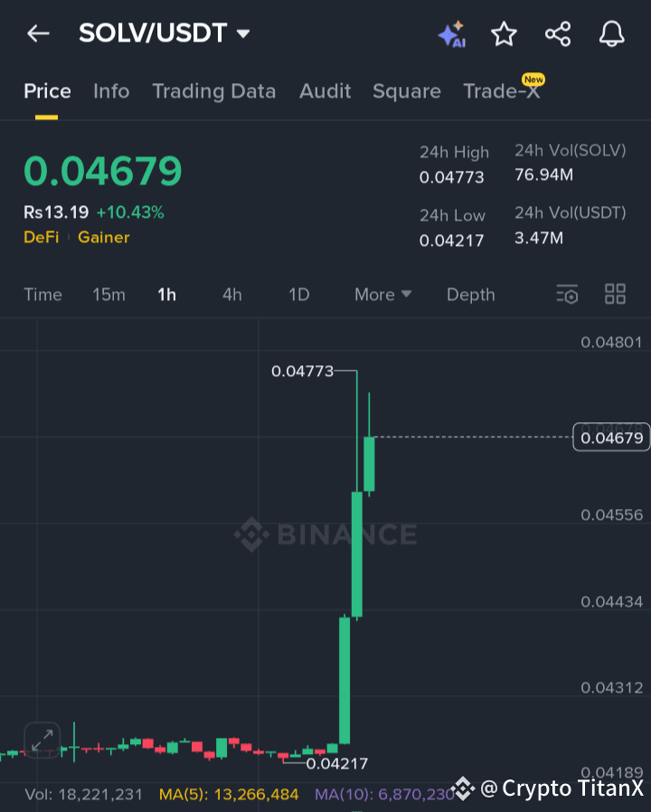Tap the 24h Vol(SOLV) value 76.94M
The image size is (651, 812).
pyautogui.click(x=543, y=175)
